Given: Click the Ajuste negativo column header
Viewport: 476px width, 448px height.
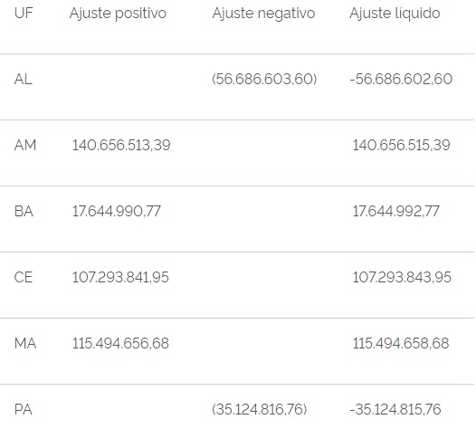Looking at the screenshot, I should tap(263, 14).
